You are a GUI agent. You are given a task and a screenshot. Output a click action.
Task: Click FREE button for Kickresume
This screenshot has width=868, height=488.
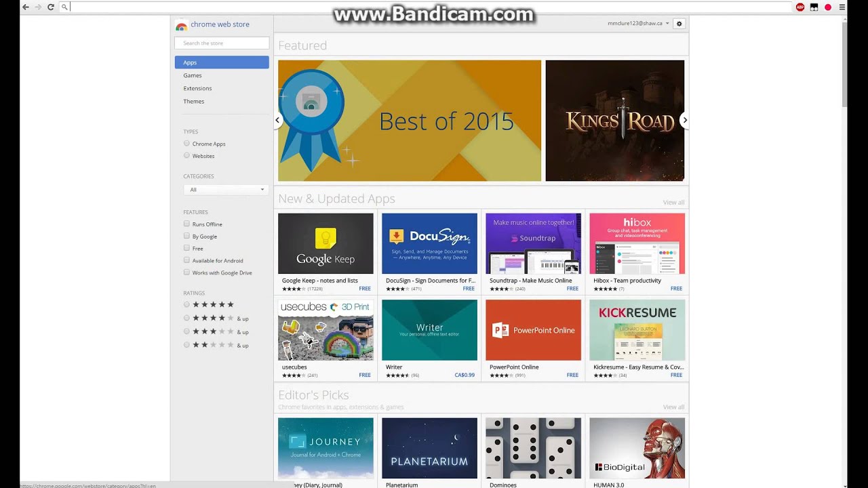point(676,375)
